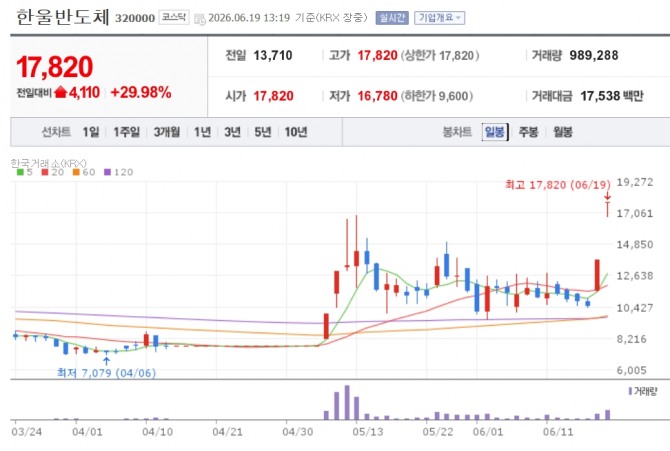Click the 06/11 date label on the axis
670x451 pixels.
(x=558, y=432)
